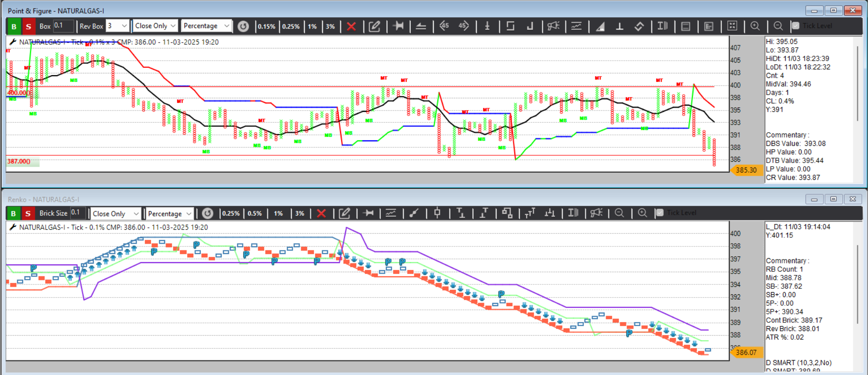
Task: Select 0.25% preset in Point & Figure toolbar
Action: [x=291, y=26]
